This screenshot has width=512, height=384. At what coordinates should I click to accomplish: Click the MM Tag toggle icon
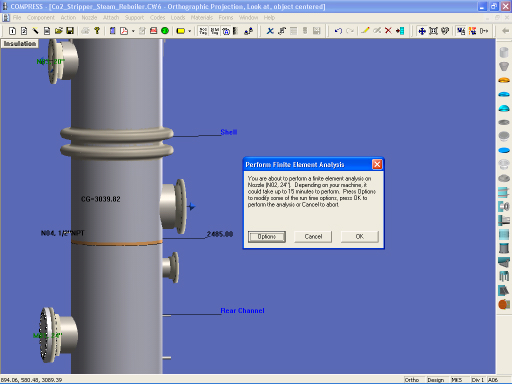[215, 31]
